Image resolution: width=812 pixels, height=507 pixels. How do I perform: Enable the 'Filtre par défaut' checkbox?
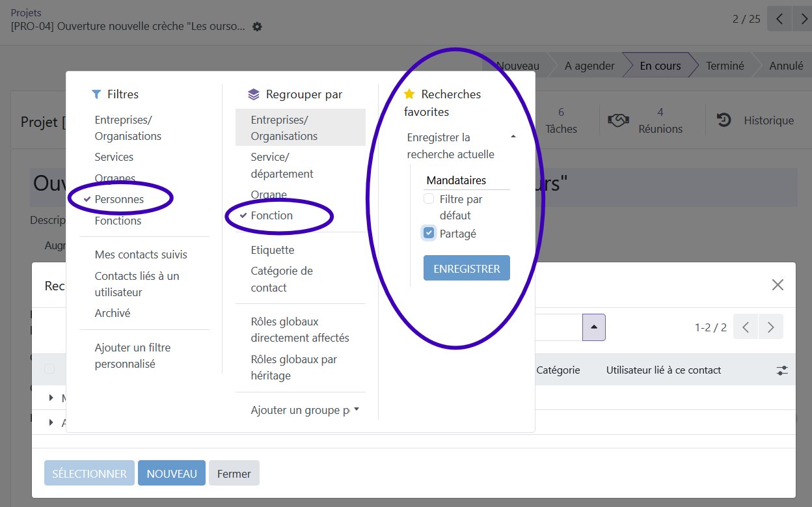(x=429, y=199)
